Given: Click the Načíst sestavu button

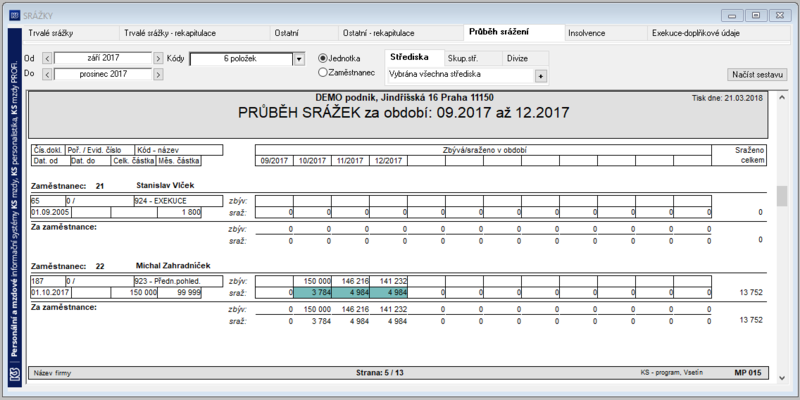Looking at the screenshot, I should 757,74.
